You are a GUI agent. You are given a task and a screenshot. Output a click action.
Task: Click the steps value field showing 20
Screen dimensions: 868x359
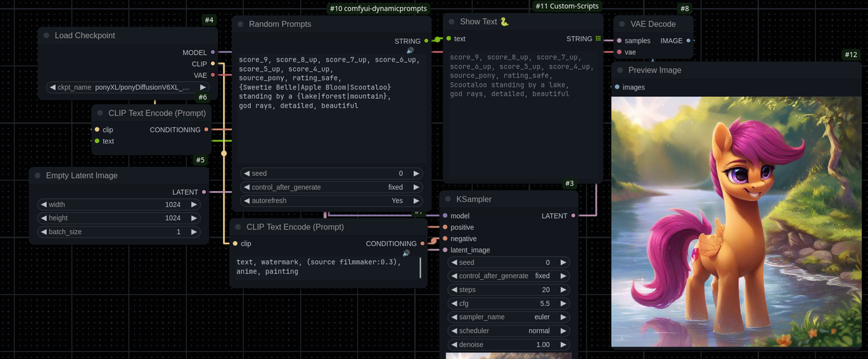pyautogui.click(x=509, y=289)
